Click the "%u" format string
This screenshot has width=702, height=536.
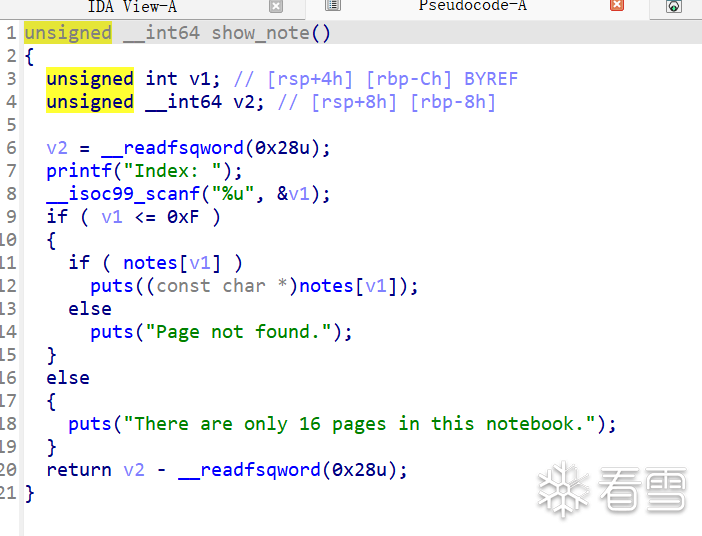pos(233,194)
